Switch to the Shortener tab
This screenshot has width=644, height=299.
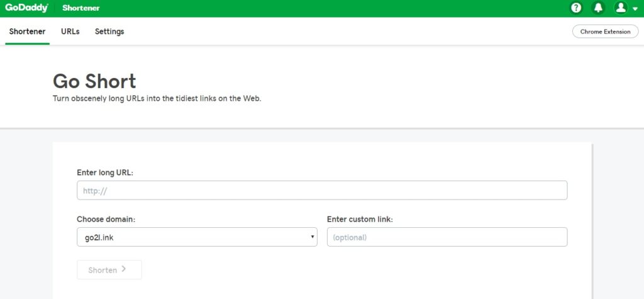tap(27, 31)
